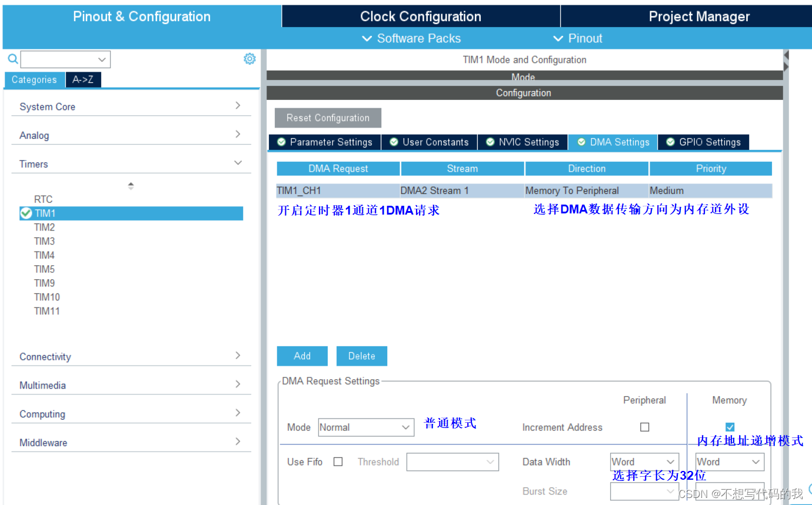The height and width of the screenshot is (505, 812).
Task: Click the Medium priority cell
Action: (x=711, y=190)
